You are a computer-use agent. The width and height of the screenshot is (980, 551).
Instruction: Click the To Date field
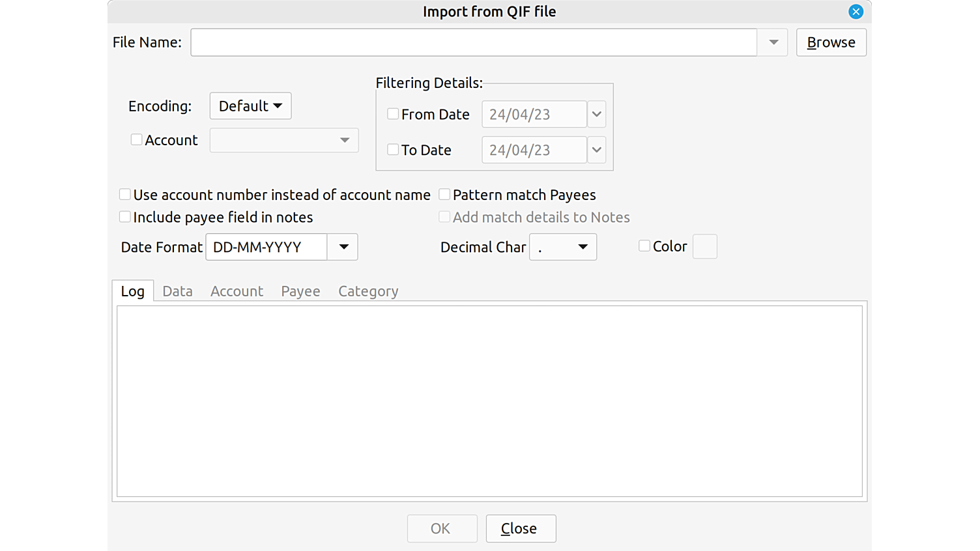(534, 150)
